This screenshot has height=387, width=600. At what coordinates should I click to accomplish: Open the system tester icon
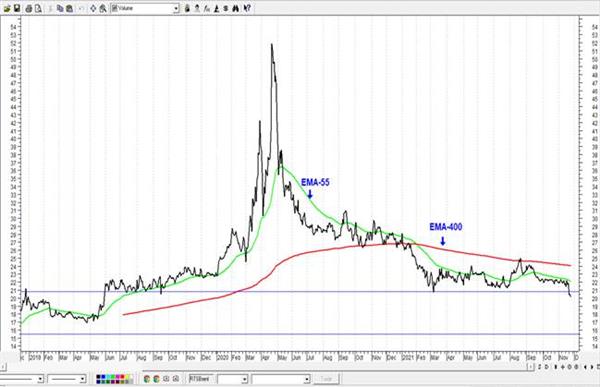pyautogui.click(x=216, y=8)
